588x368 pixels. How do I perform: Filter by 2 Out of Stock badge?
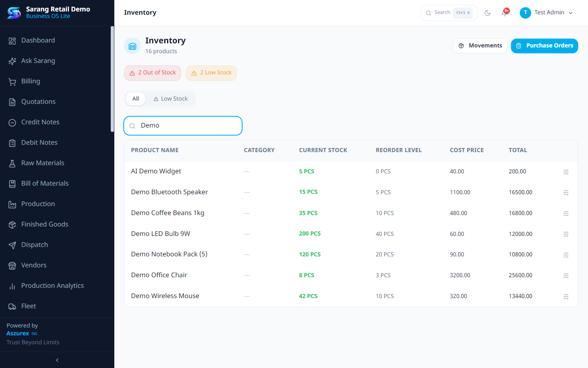pyautogui.click(x=153, y=73)
